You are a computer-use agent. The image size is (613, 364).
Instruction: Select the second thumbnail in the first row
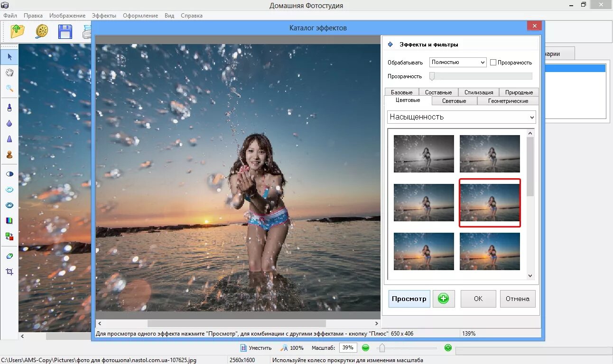(490, 154)
